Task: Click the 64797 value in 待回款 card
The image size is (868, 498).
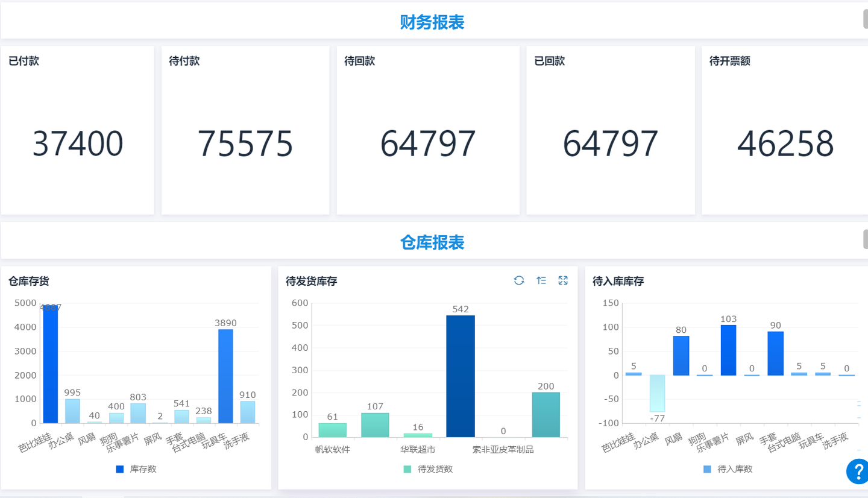Action: [428, 144]
